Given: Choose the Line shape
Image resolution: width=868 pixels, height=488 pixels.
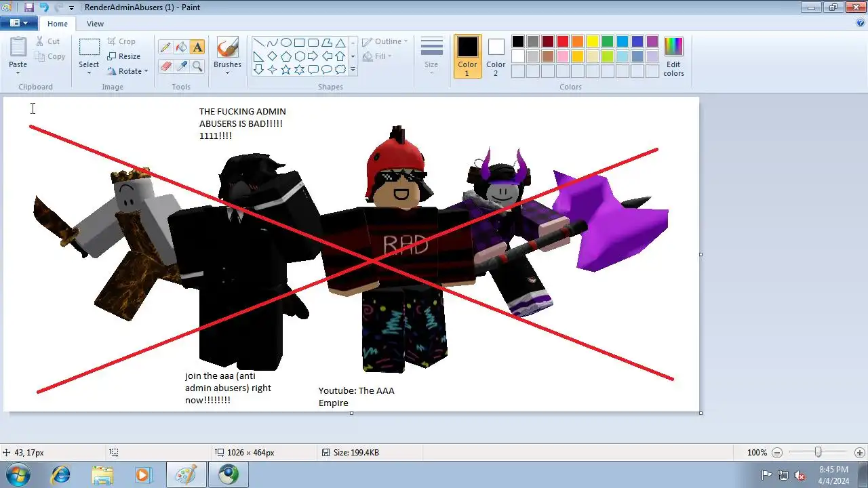Looking at the screenshot, I should click(x=258, y=42).
